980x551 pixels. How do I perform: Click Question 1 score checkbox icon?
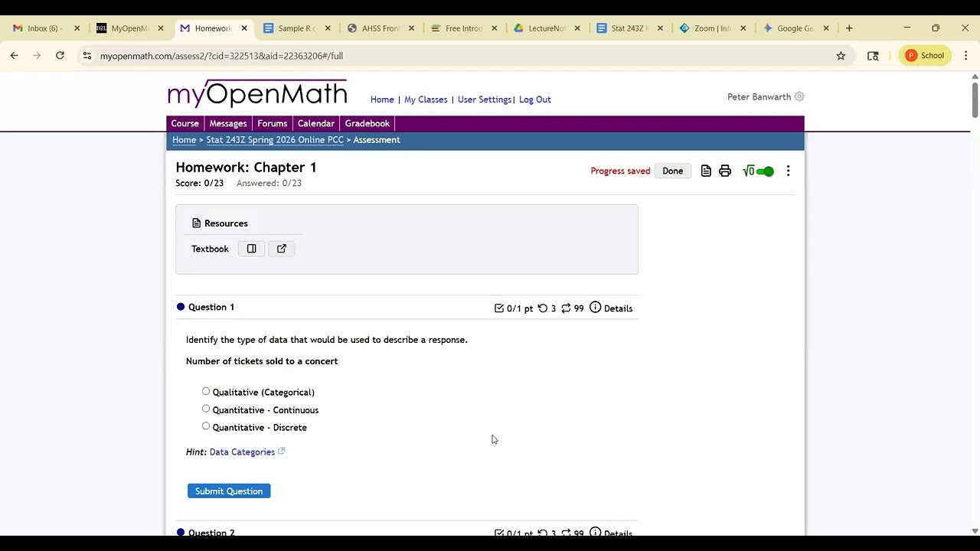[x=499, y=308]
